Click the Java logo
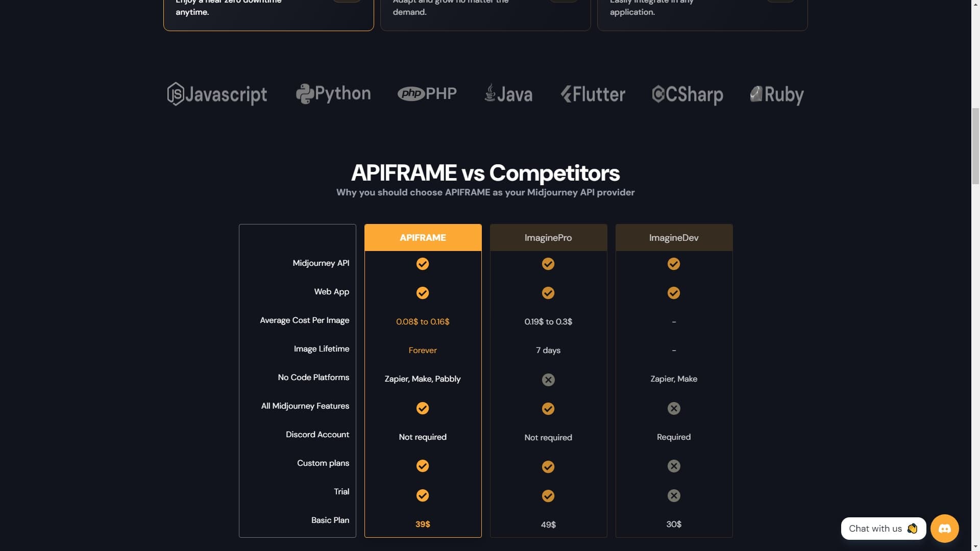The width and height of the screenshot is (980, 551). 508,94
